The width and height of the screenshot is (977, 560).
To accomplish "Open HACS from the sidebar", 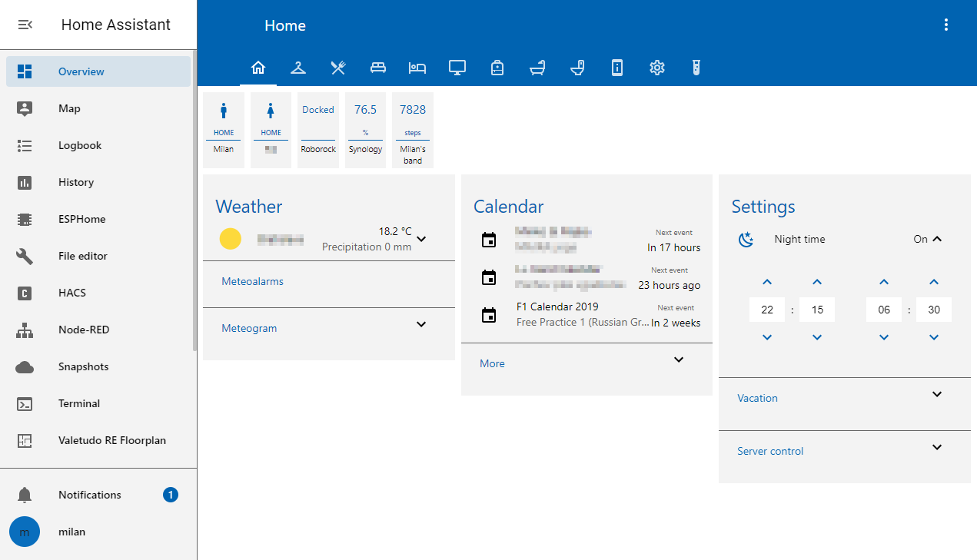I will pyautogui.click(x=98, y=293).
